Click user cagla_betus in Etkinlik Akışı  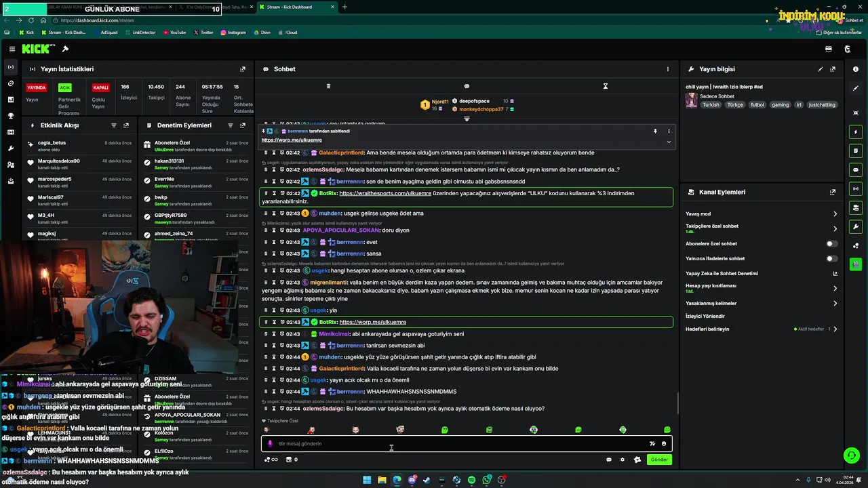click(x=52, y=143)
